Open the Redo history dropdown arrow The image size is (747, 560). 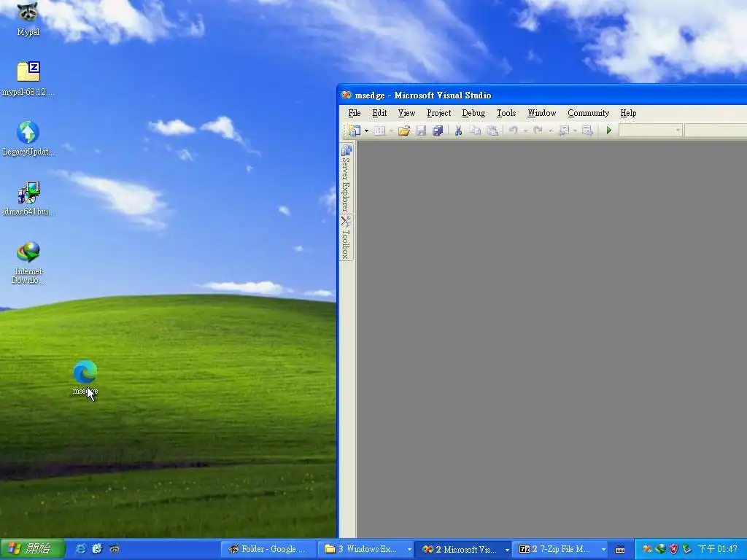550,131
